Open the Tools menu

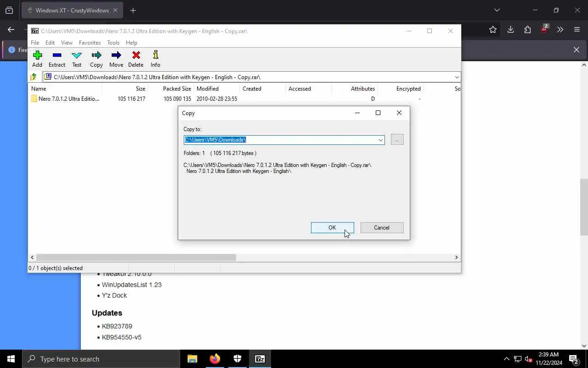pyautogui.click(x=113, y=43)
